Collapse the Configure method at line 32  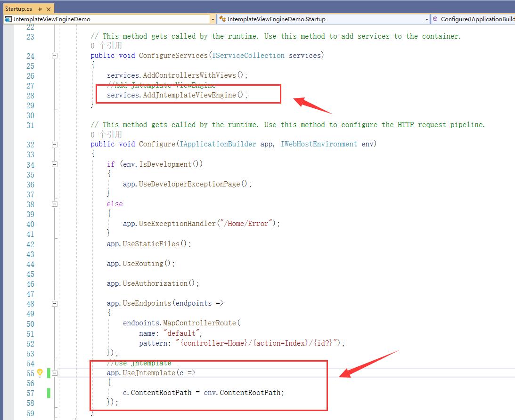pos(55,145)
